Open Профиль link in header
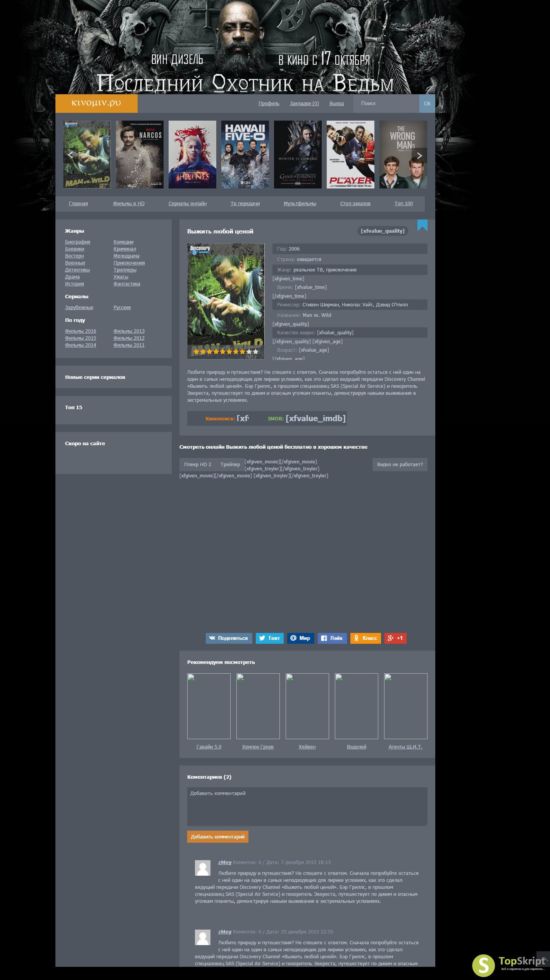This screenshot has height=980, width=550. (269, 104)
